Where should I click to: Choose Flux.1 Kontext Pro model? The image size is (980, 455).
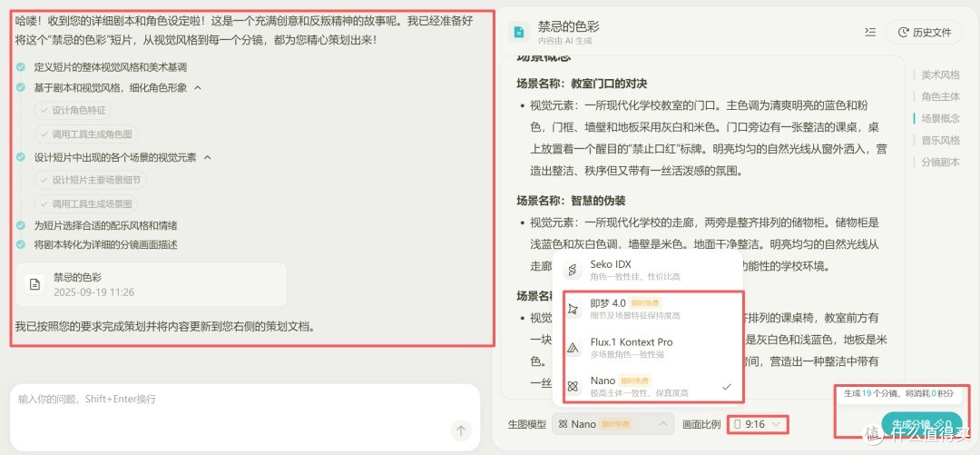[648, 348]
